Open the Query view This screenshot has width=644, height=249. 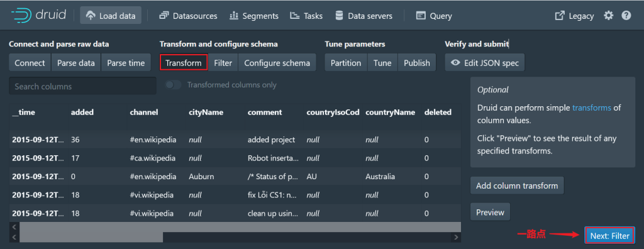coord(434,16)
